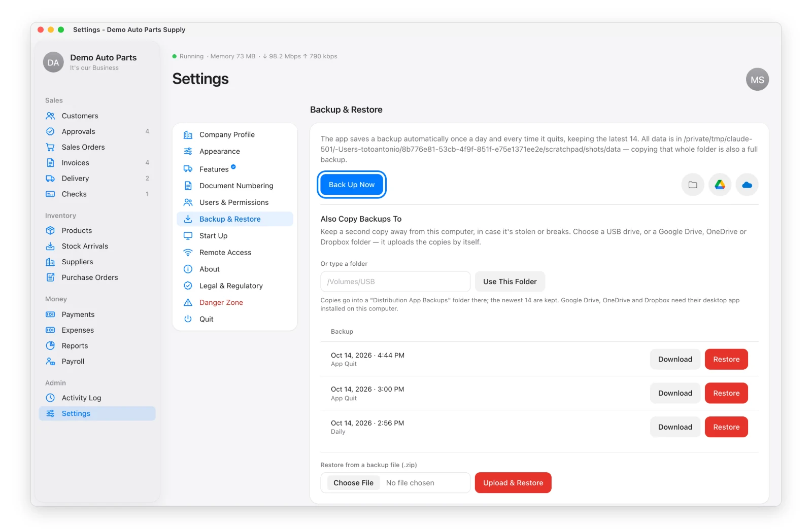Click the Checks icon in sidebar
This screenshot has height=529, width=812.
coord(50,194)
